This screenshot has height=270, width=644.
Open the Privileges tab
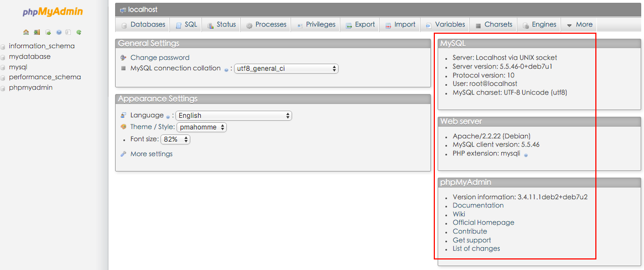tap(316, 25)
